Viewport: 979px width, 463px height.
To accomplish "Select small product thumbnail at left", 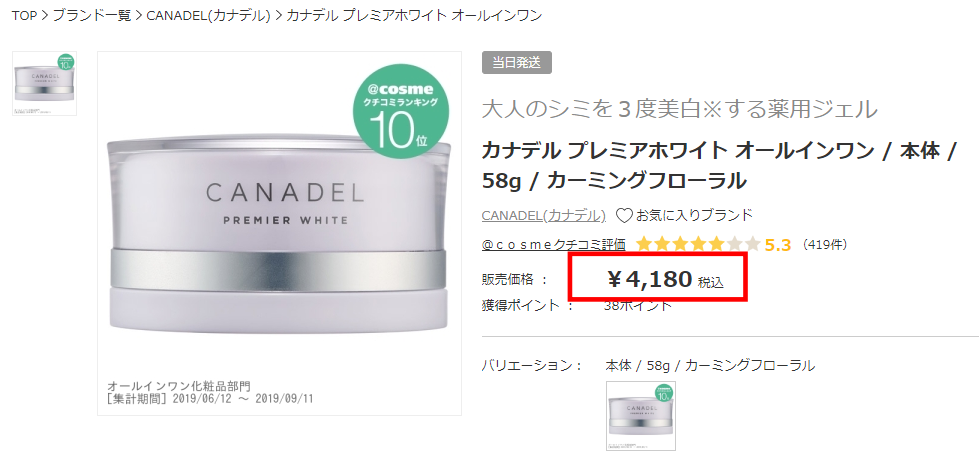I will point(44,84).
